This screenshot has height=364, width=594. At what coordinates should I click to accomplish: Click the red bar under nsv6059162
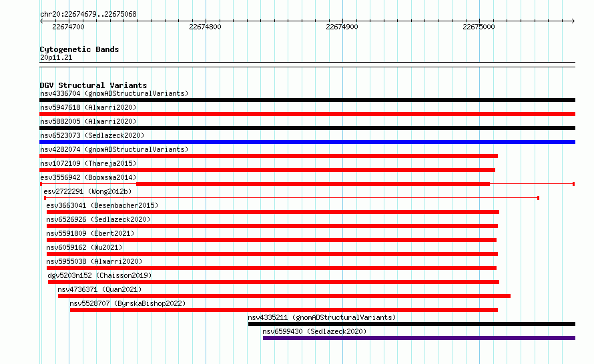coord(272,254)
